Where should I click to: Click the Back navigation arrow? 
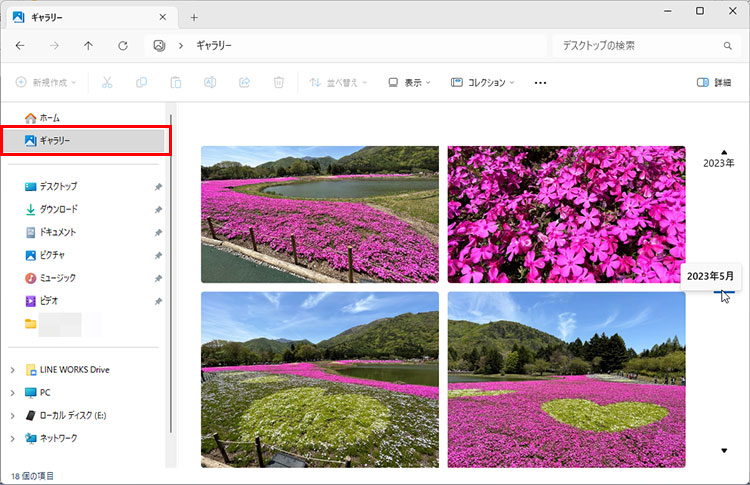pos(20,46)
